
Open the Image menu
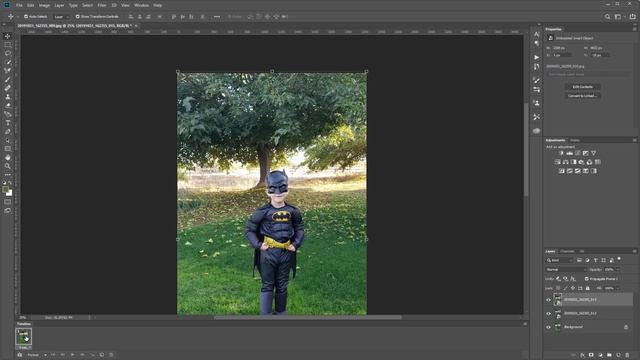[44, 5]
